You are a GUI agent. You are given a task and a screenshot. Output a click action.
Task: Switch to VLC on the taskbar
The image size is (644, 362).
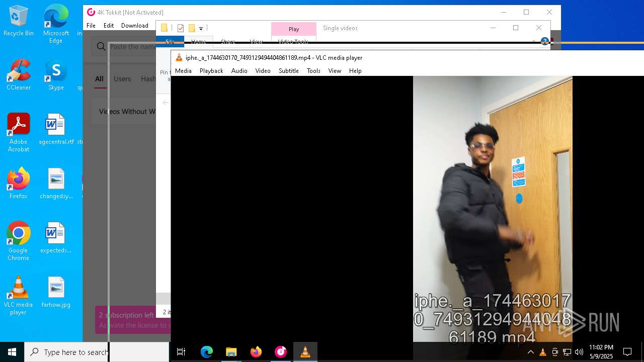point(305,352)
